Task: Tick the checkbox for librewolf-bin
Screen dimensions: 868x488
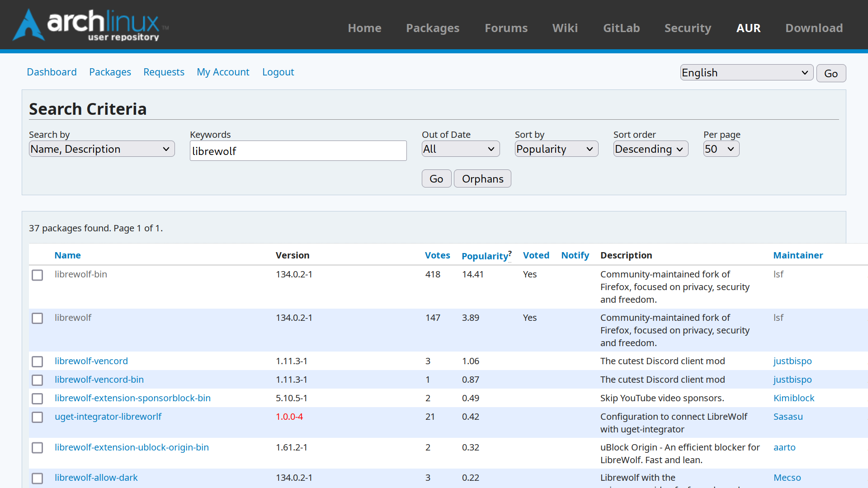Action: (38, 275)
